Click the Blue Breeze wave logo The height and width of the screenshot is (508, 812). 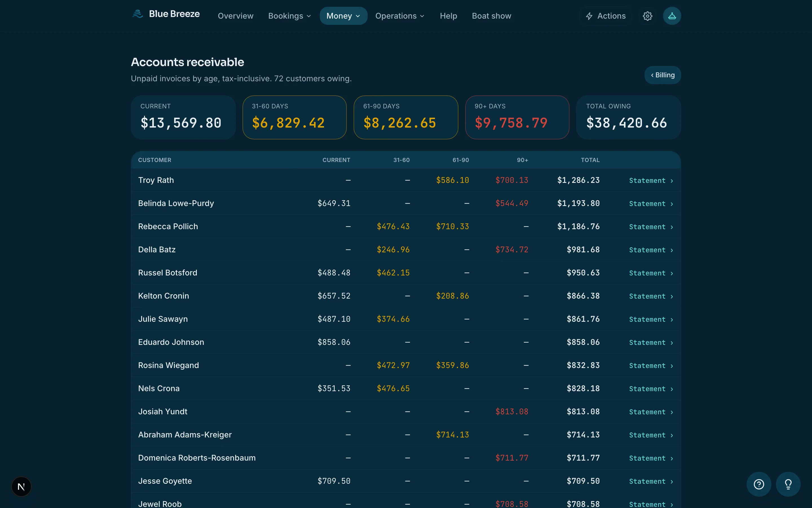click(x=138, y=14)
